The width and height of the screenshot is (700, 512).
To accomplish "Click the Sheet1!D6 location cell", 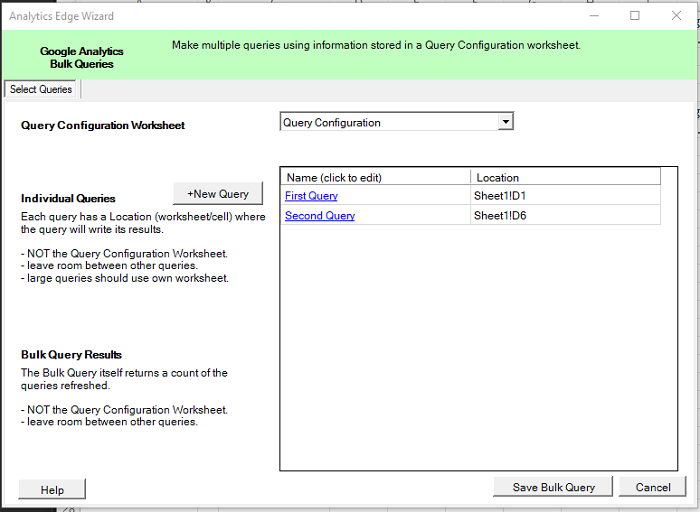I will point(565,215).
